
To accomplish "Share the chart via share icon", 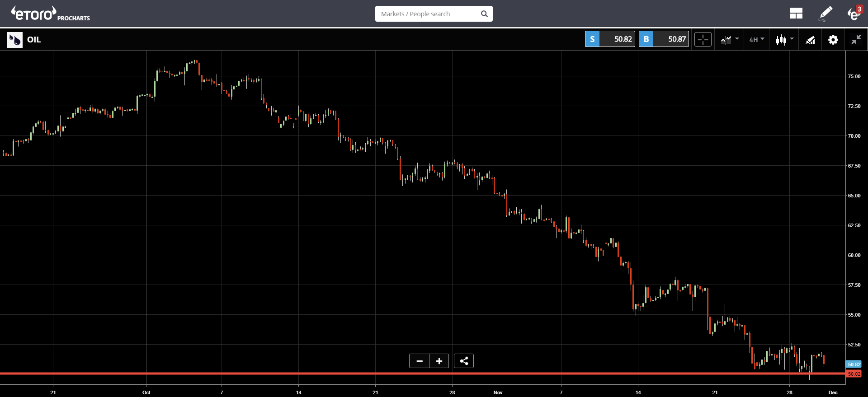I will (464, 361).
